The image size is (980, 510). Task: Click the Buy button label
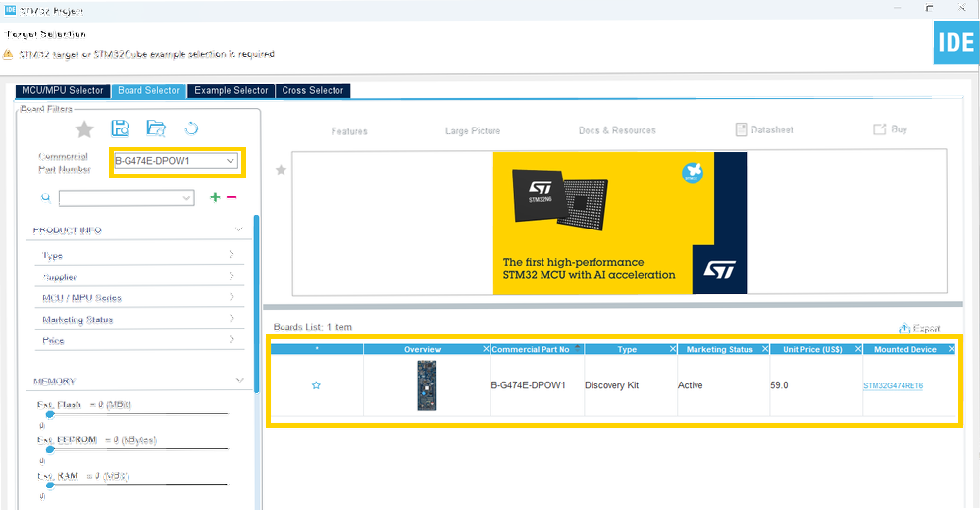pos(900,128)
